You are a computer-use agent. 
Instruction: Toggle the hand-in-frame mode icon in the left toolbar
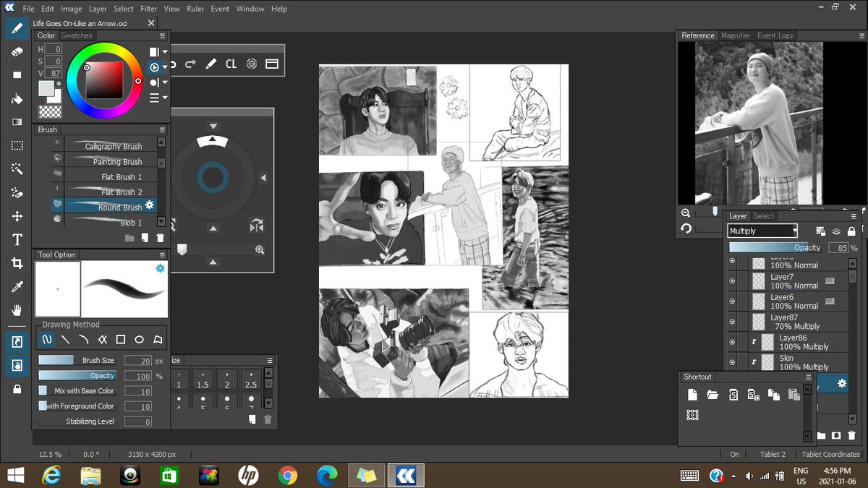(x=17, y=365)
